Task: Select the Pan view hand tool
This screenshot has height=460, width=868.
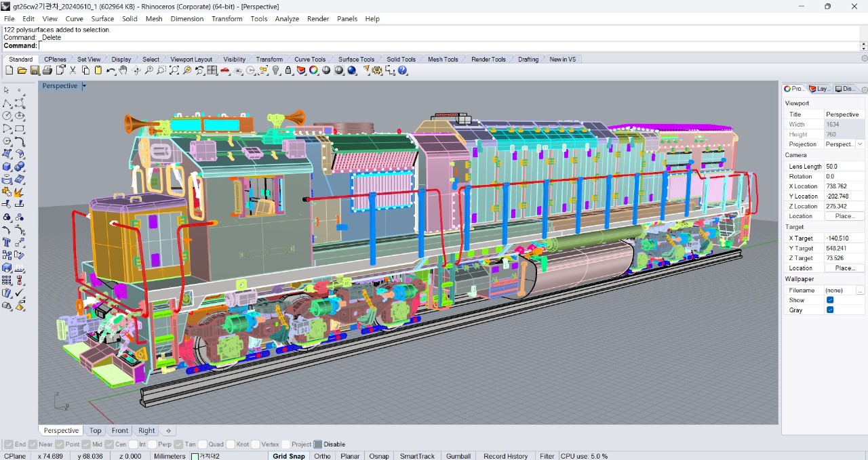Action: [x=123, y=70]
